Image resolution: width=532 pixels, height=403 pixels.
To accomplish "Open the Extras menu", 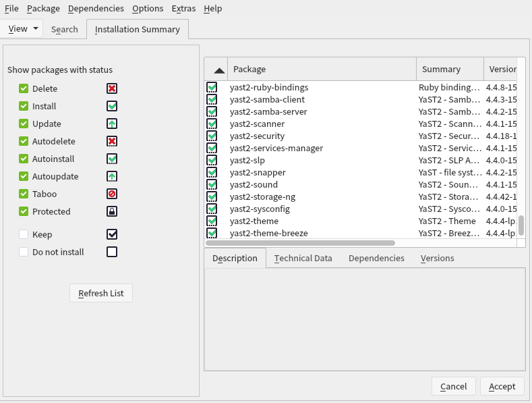I will click(183, 9).
